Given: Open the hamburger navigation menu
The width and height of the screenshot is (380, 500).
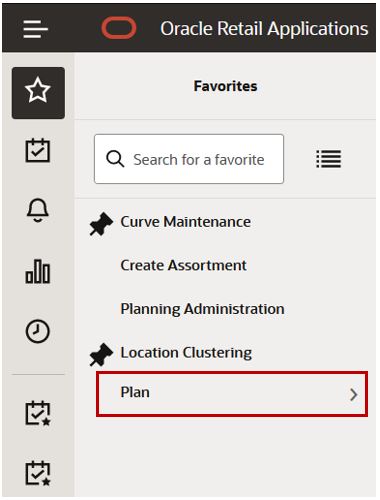Looking at the screenshot, I should tap(36, 29).
